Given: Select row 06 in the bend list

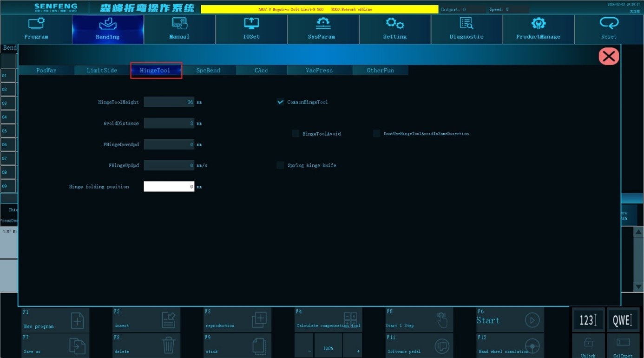Looking at the screenshot, I should (x=8, y=145).
